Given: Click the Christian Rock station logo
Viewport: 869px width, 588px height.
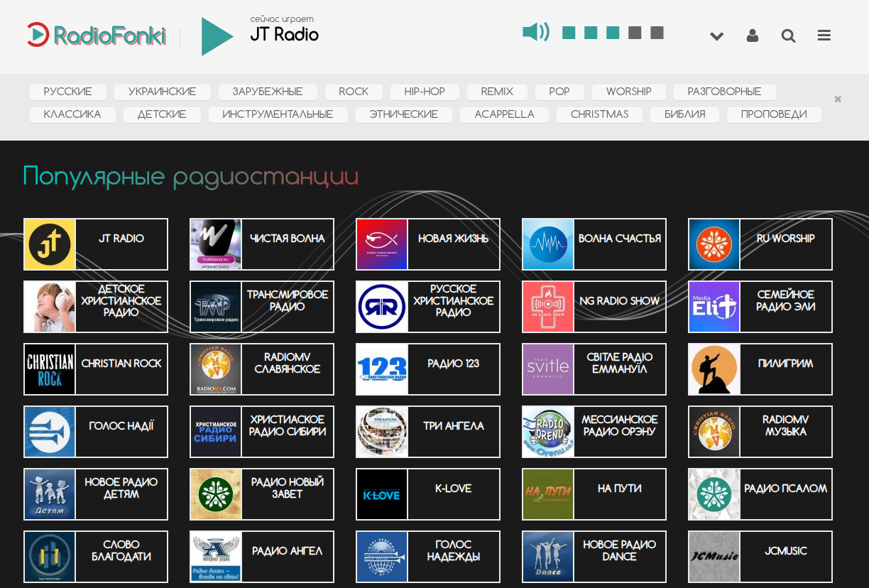Looking at the screenshot, I should tap(50, 369).
